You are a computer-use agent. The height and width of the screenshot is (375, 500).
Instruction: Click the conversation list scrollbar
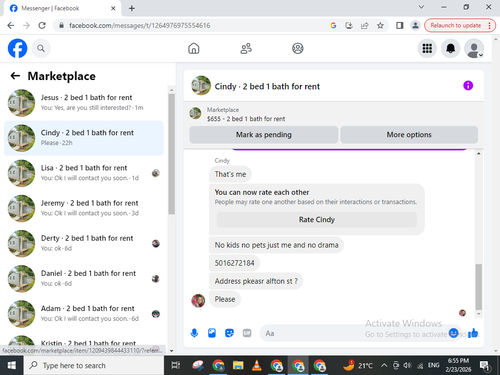click(171, 154)
